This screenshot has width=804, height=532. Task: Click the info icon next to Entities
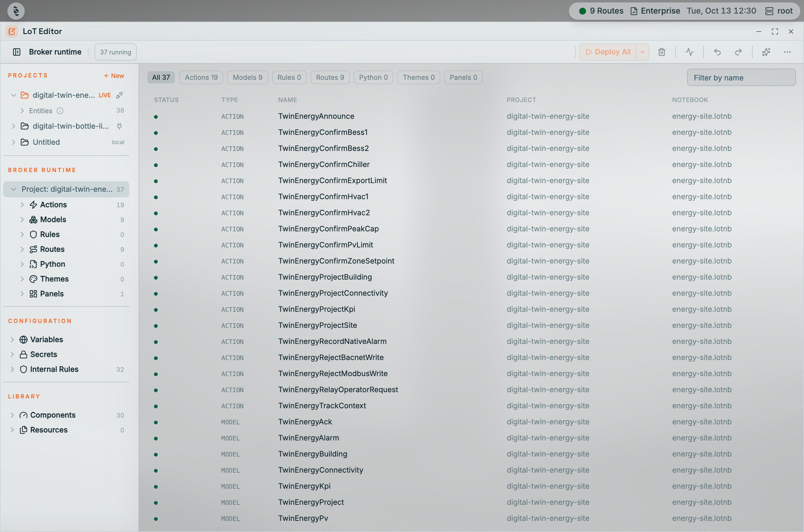point(60,111)
